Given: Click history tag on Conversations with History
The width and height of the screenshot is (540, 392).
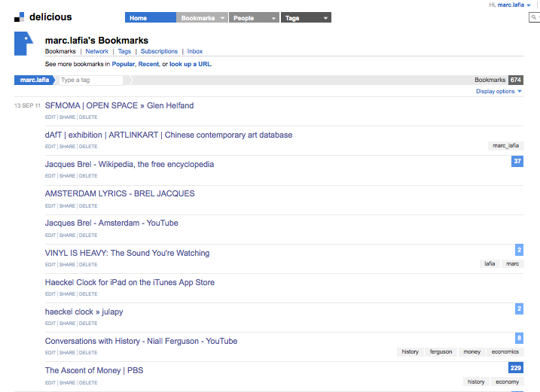Looking at the screenshot, I should coord(410,351).
